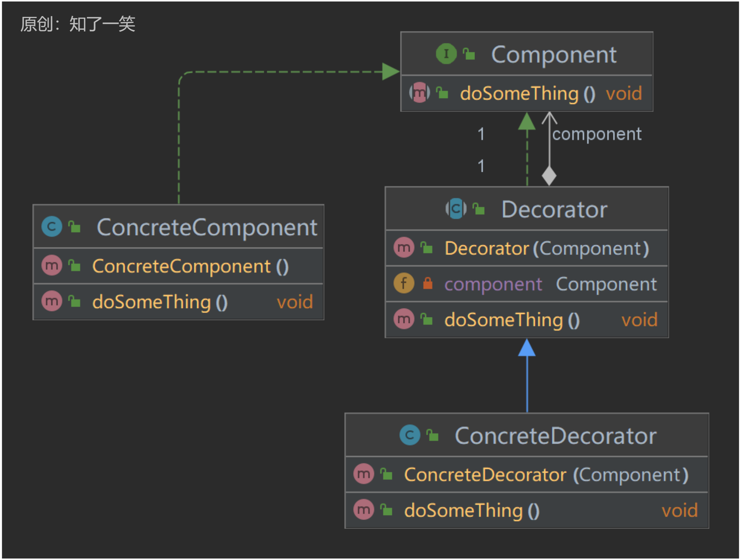The height and width of the screenshot is (560, 741).
Task: Click public icon in ConcreteDecorator doSomeThing row
Action: click(387, 509)
